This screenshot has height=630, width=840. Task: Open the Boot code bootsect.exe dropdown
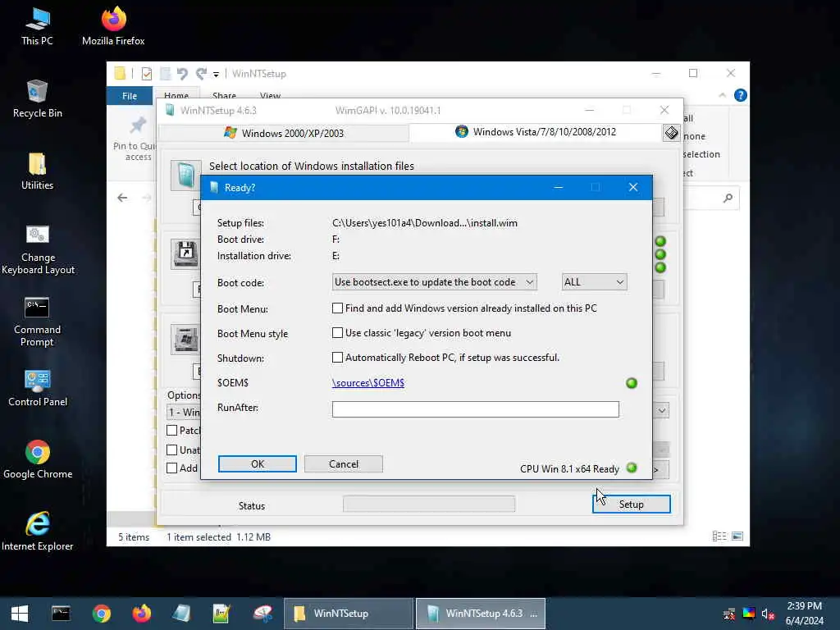click(434, 282)
